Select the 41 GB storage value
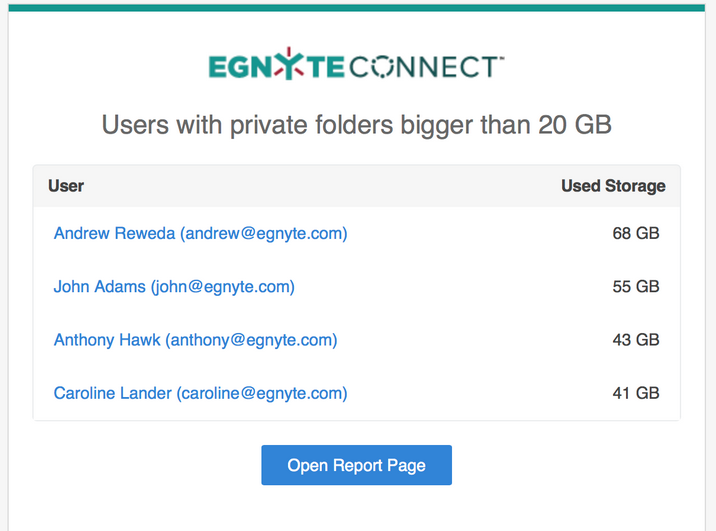The height and width of the screenshot is (531, 716). click(636, 393)
